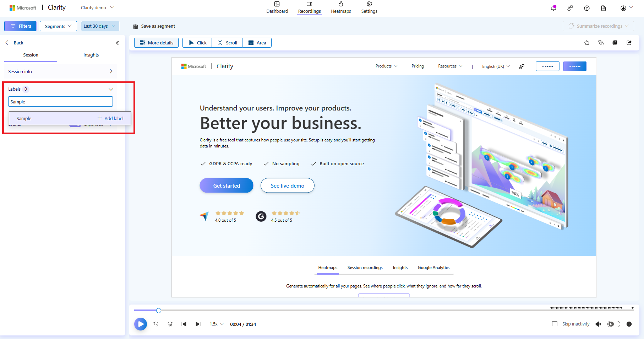Screen dimensions: 644x339
Task: Open the Segments dropdown
Action: 58,26
